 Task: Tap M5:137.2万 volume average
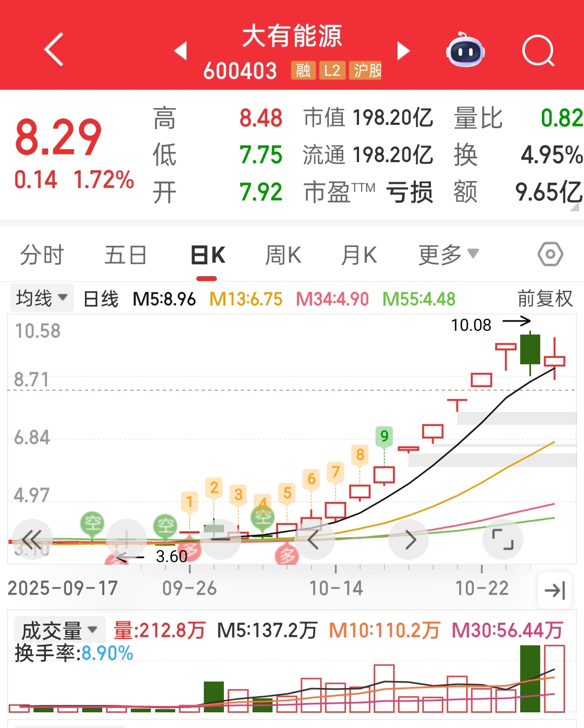[267, 630]
